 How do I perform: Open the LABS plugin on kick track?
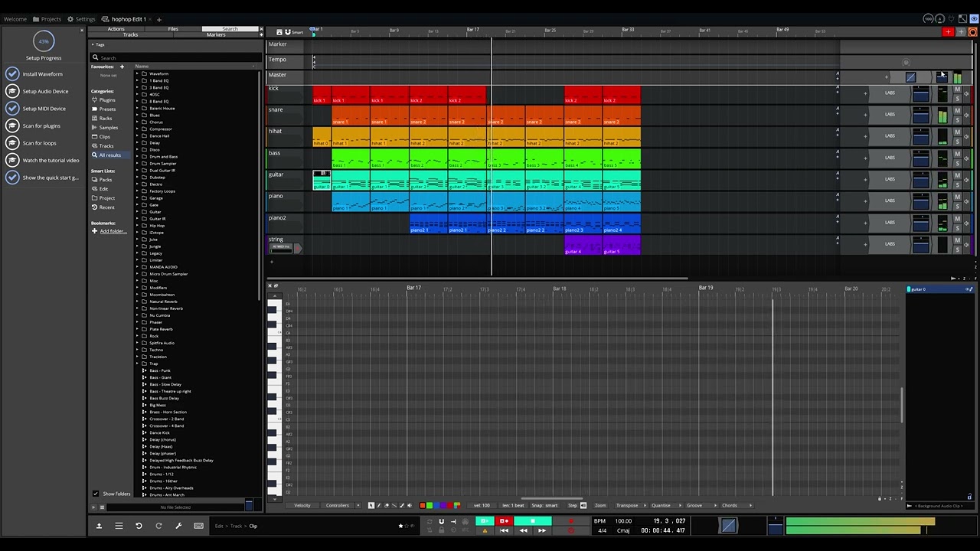coord(890,93)
